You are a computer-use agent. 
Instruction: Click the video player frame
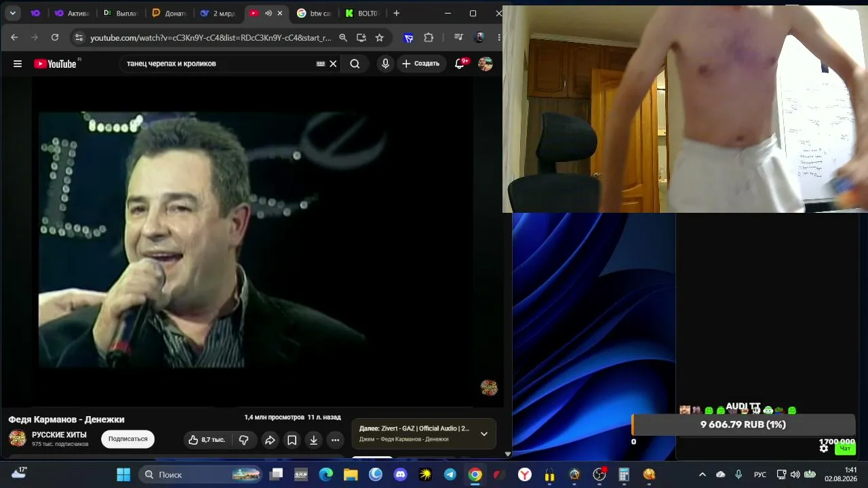click(251, 241)
